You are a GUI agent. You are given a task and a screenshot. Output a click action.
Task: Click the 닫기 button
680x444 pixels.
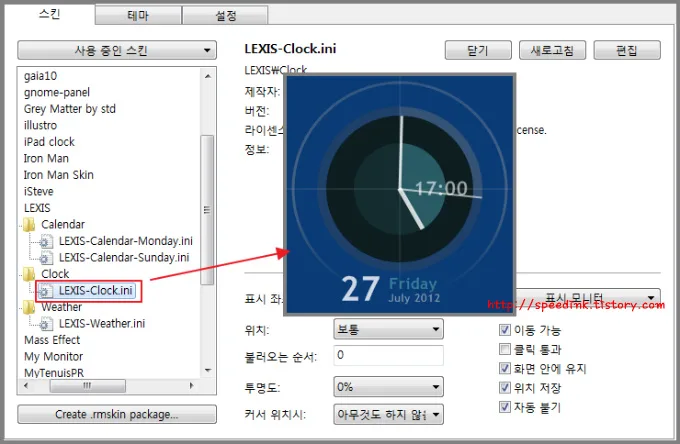click(478, 50)
